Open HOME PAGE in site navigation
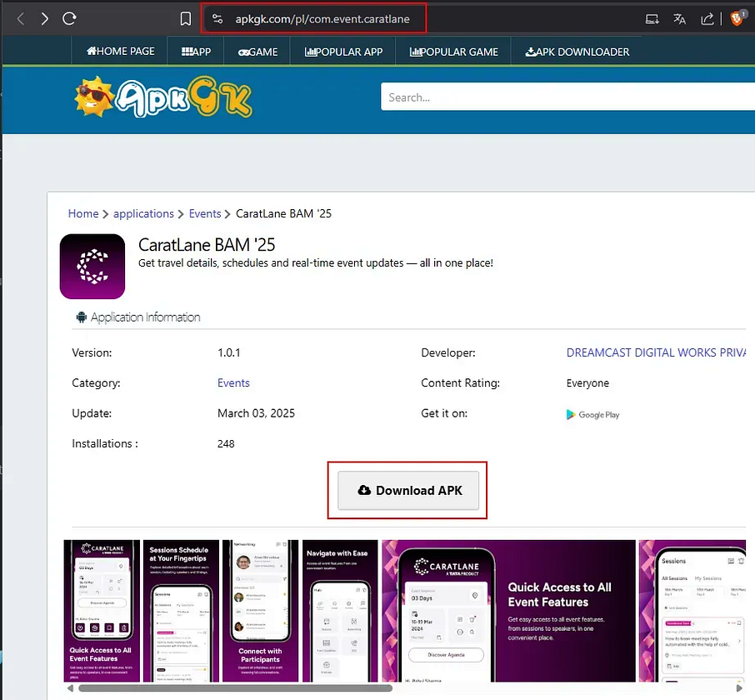 tap(120, 52)
